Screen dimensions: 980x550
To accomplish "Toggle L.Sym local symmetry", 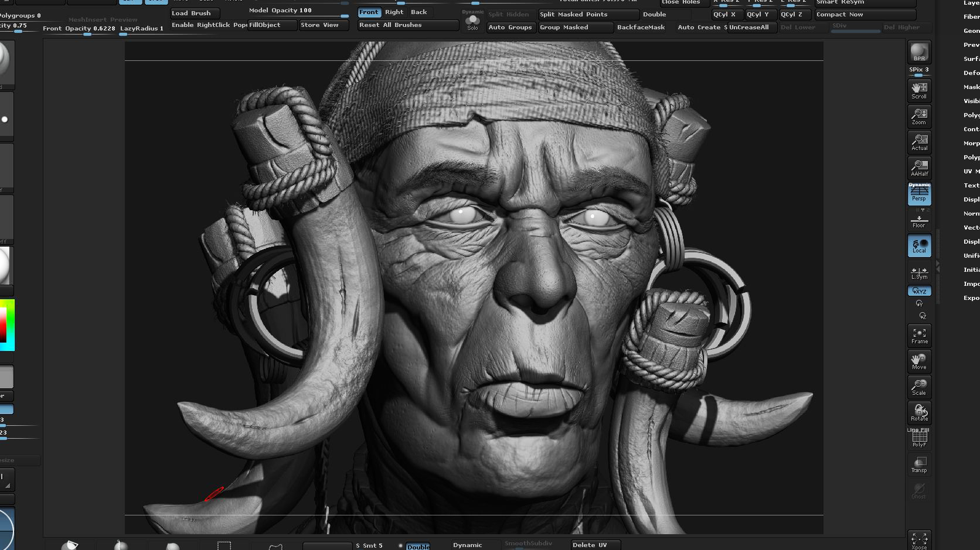I will pos(919,272).
